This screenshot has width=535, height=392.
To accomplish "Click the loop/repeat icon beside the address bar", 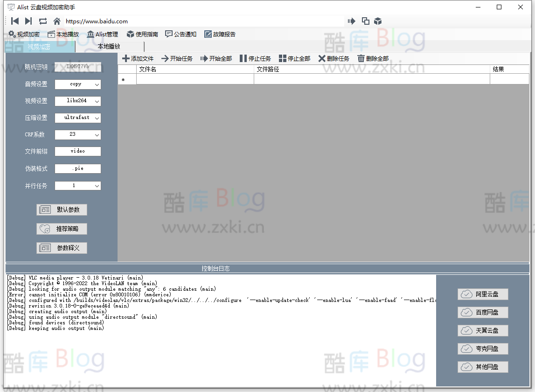I will pyautogui.click(x=43, y=21).
